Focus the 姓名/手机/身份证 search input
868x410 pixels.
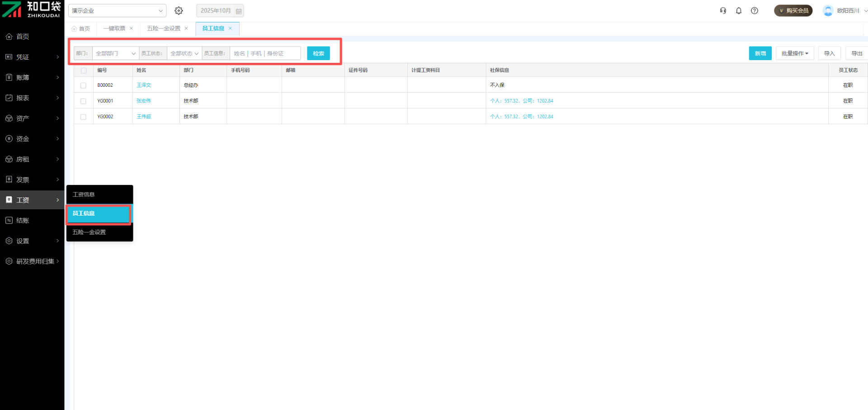coord(265,53)
